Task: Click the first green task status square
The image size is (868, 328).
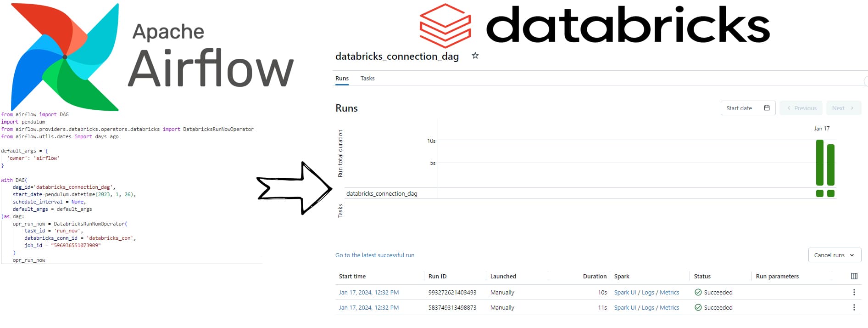Action: point(820,193)
